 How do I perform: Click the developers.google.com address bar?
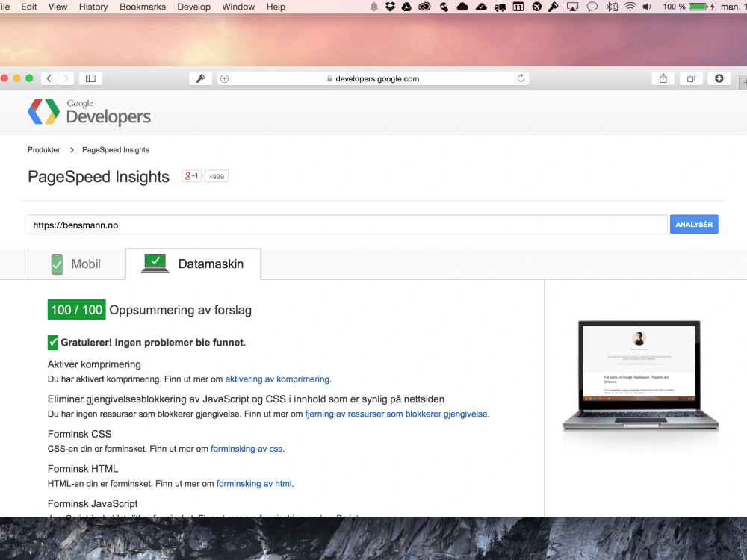pos(373,78)
